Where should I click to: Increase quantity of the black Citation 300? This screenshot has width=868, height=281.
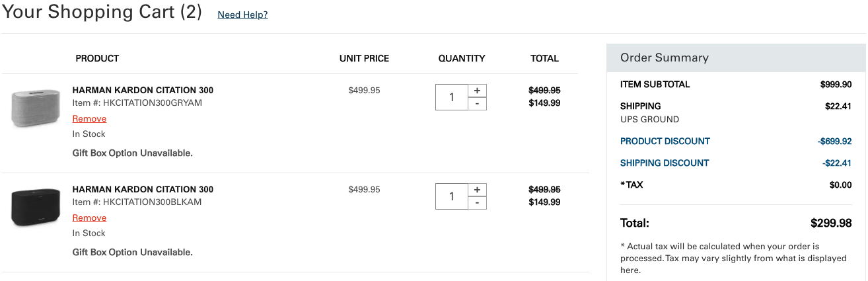click(477, 190)
